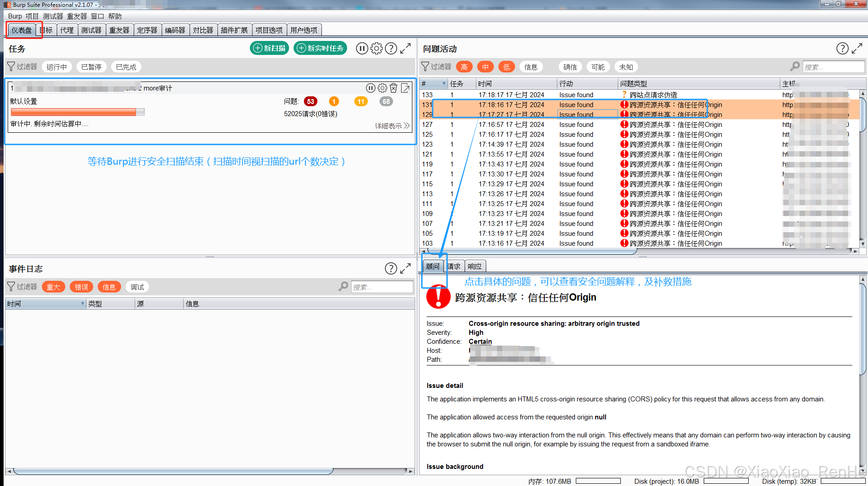Click funnel filter icon in Tasks panel

(11, 67)
